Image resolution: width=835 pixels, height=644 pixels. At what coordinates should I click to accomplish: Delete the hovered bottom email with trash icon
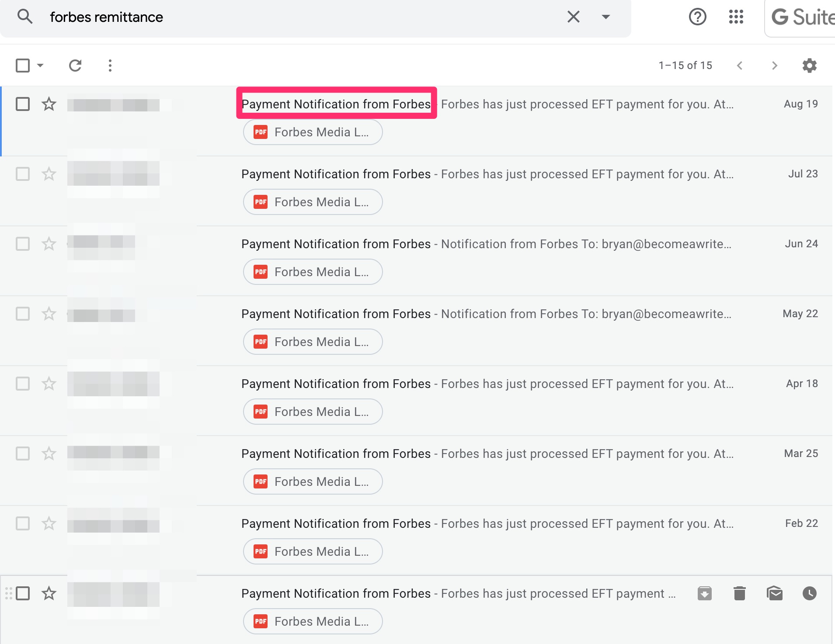point(739,593)
